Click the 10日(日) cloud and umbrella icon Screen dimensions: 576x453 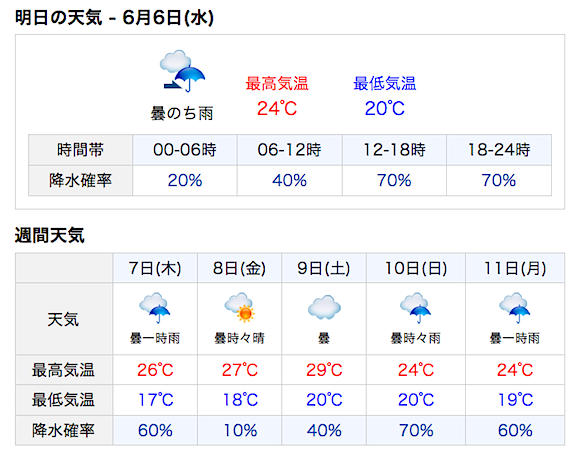click(x=415, y=308)
